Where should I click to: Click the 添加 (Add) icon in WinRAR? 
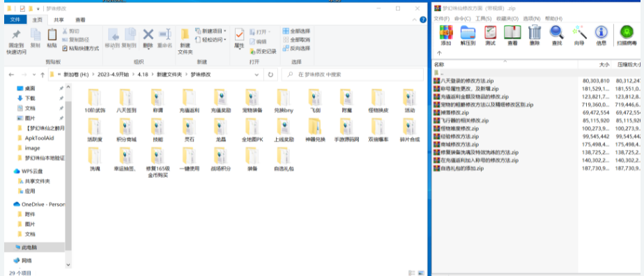point(446,35)
